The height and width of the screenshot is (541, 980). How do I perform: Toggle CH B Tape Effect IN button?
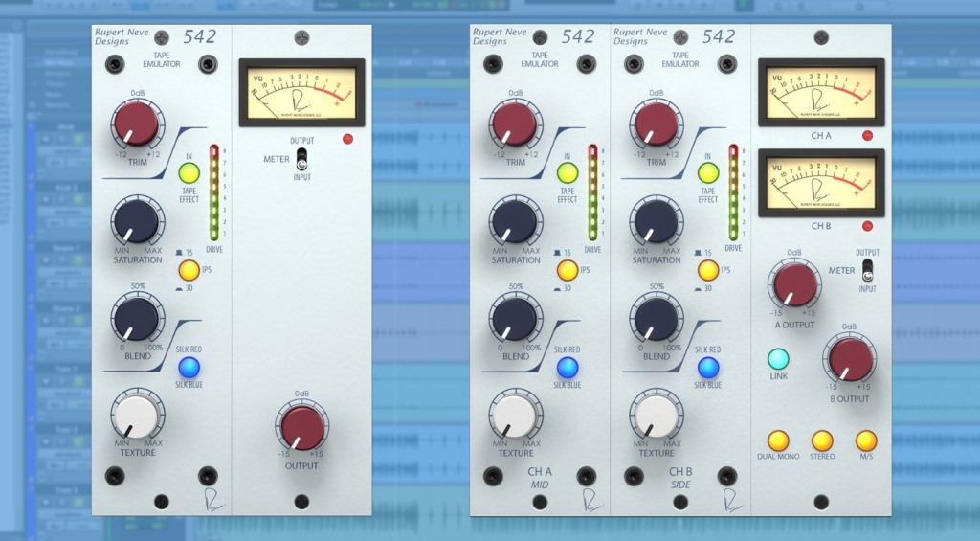[707, 173]
